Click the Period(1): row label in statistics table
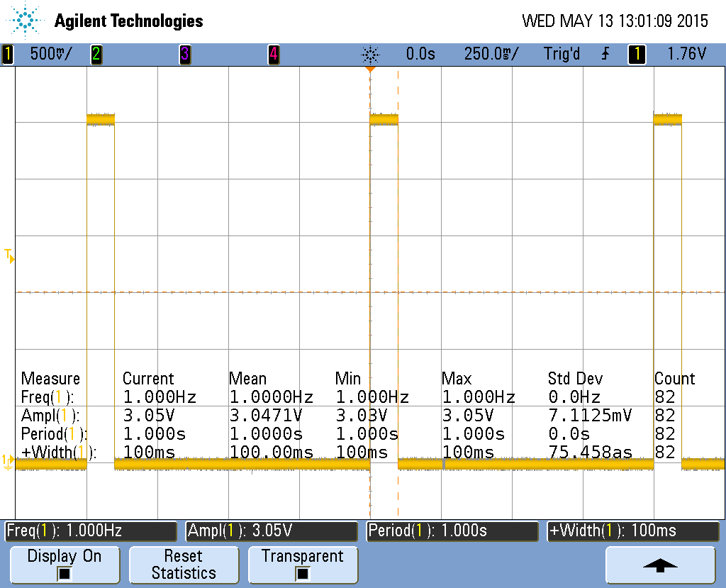 [x=54, y=434]
